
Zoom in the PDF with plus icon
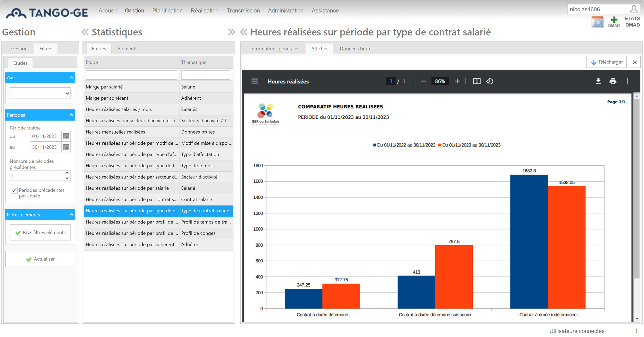[457, 81]
